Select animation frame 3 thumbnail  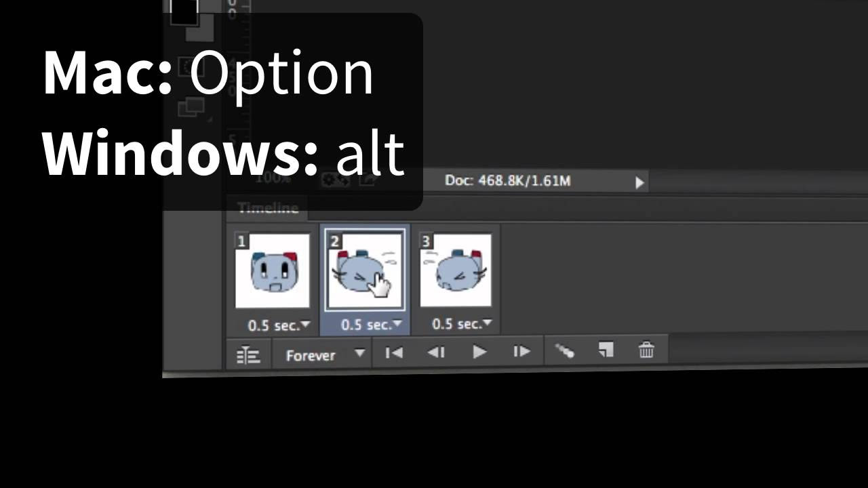click(456, 270)
